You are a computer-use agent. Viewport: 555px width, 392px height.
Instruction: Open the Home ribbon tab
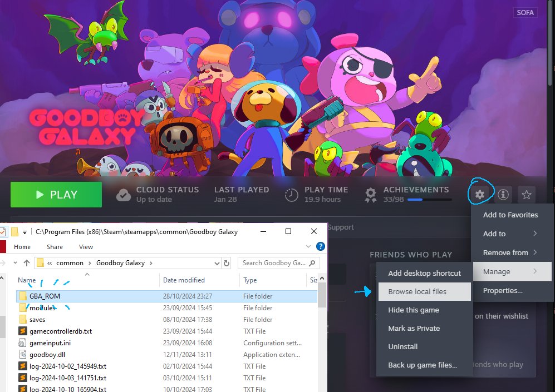[22, 247]
